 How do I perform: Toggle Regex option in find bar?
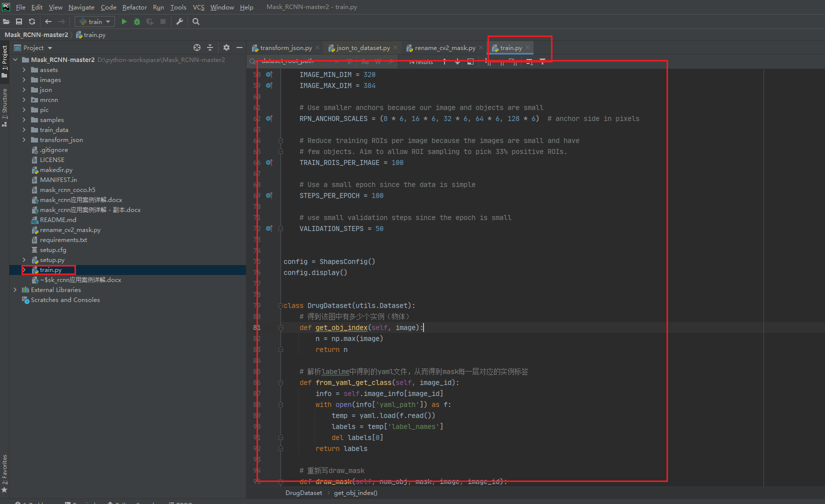pyautogui.click(x=390, y=61)
